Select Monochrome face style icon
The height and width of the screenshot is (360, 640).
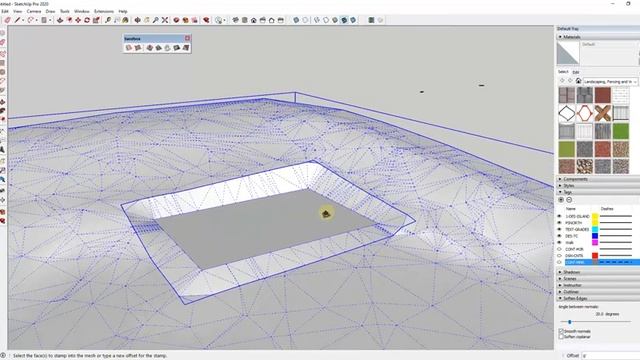353,20
